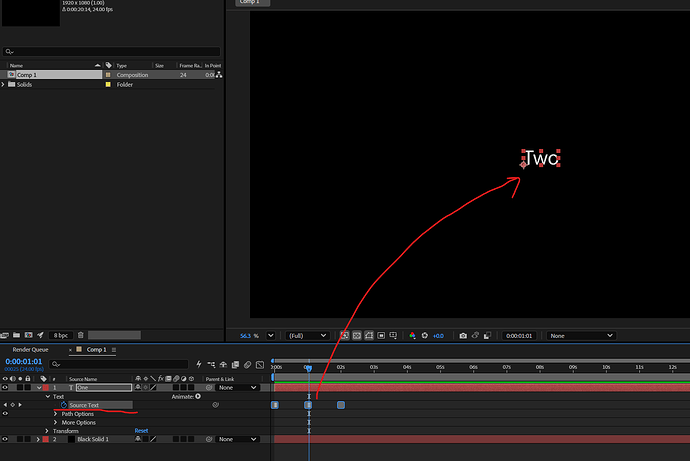Go to previous Source Text keyframe
Image resolution: width=690 pixels, height=461 pixels.
(5, 405)
